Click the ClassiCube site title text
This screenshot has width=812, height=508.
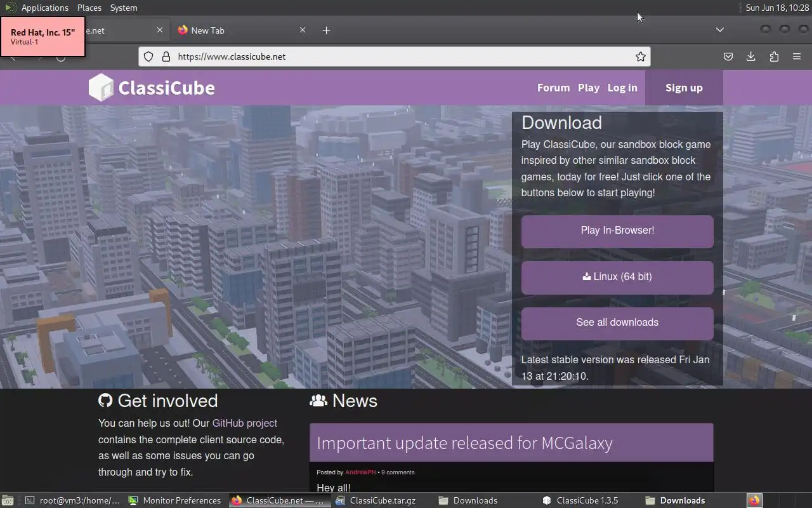[x=166, y=88]
